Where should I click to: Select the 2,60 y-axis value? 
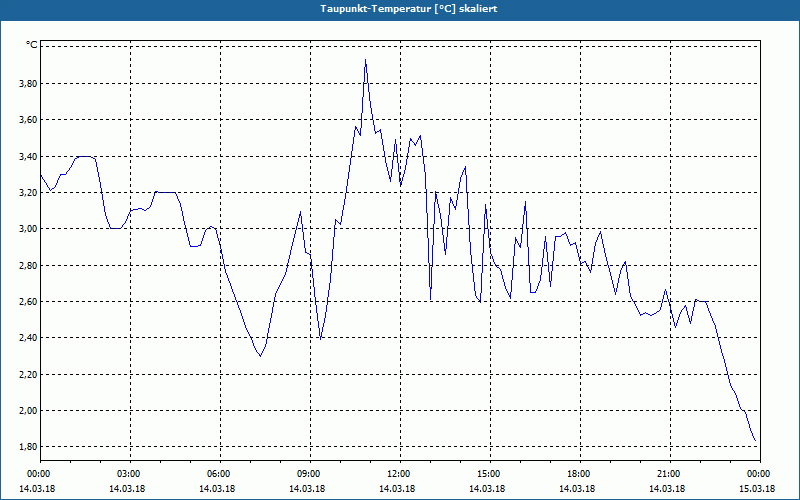click(x=28, y=302)
